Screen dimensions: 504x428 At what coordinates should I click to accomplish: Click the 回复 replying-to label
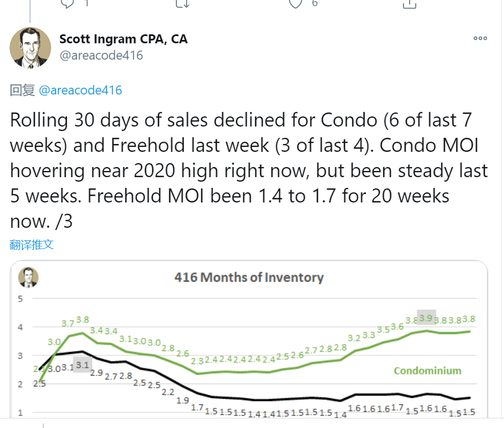pos(22,90)
